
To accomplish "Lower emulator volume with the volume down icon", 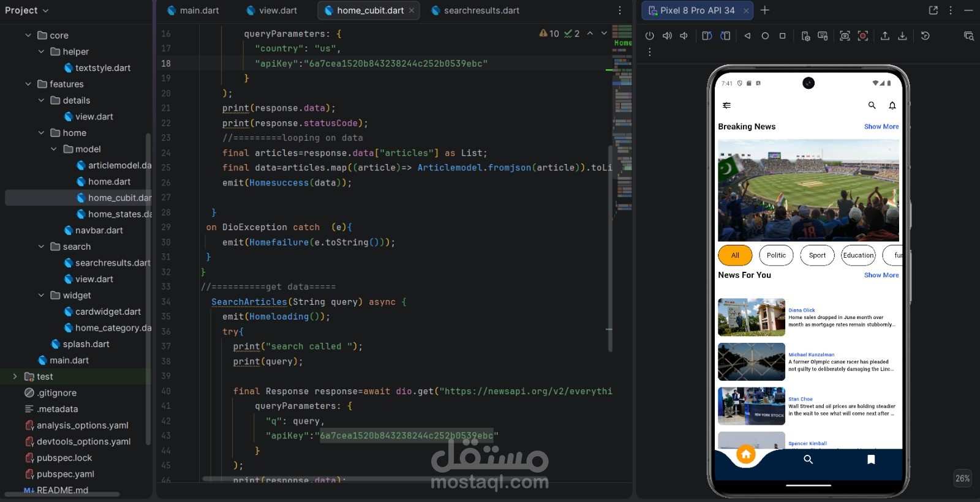I will [x=684, y=36].
